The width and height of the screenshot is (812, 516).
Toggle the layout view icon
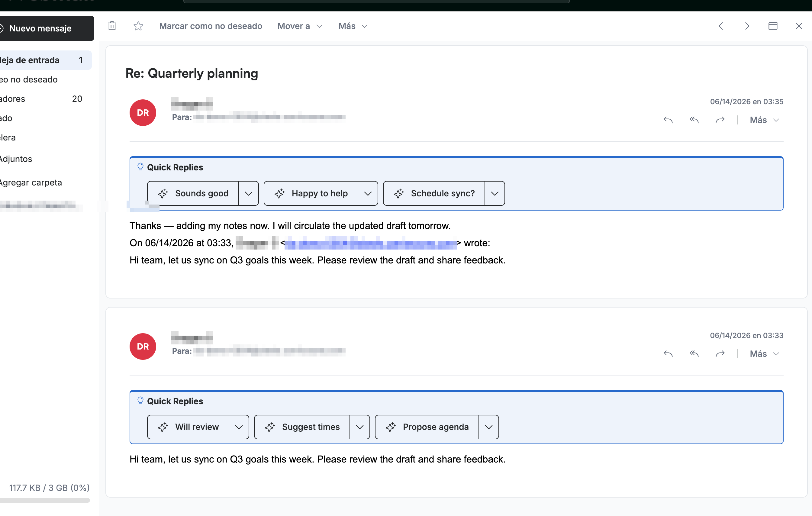click(x=772, y=26)
